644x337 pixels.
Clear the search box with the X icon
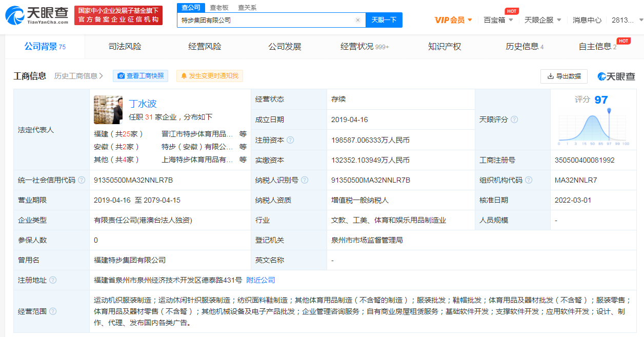click(x=358, y=19)
